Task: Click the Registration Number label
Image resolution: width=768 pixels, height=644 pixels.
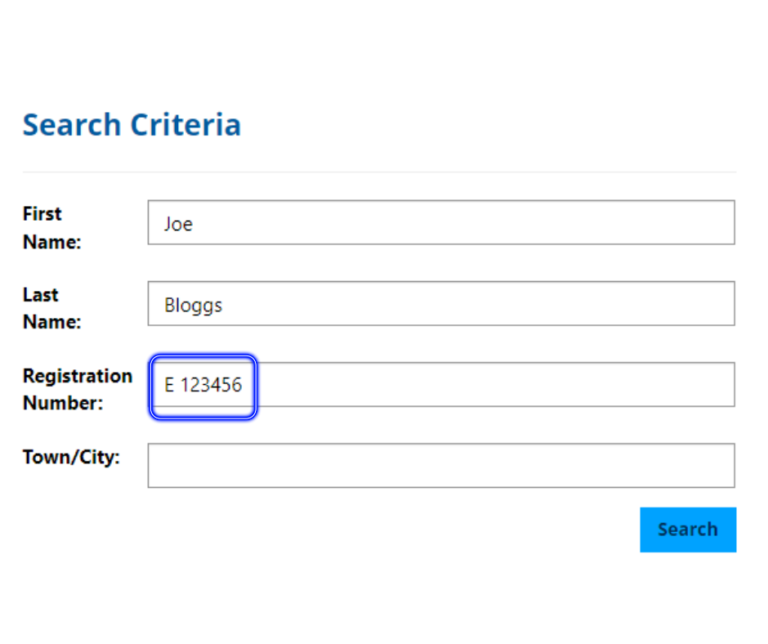Action: (77, 389)
